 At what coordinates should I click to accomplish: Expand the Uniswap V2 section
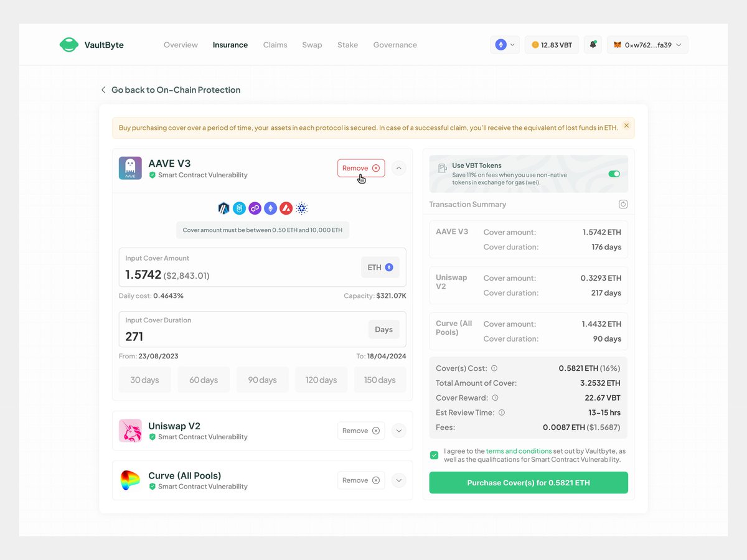(x=400, y=431)
